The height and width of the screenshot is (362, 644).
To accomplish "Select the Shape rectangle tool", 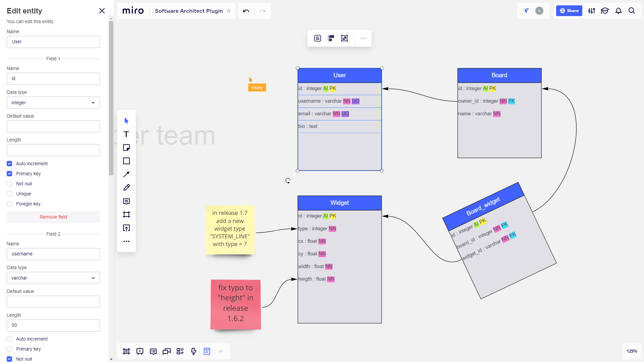I will click(126, 161).
